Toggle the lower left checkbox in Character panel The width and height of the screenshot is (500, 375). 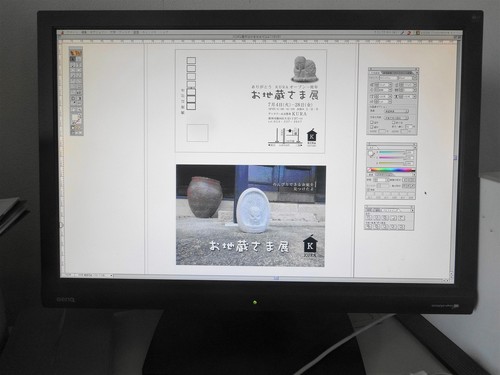(x=372, y=127)
